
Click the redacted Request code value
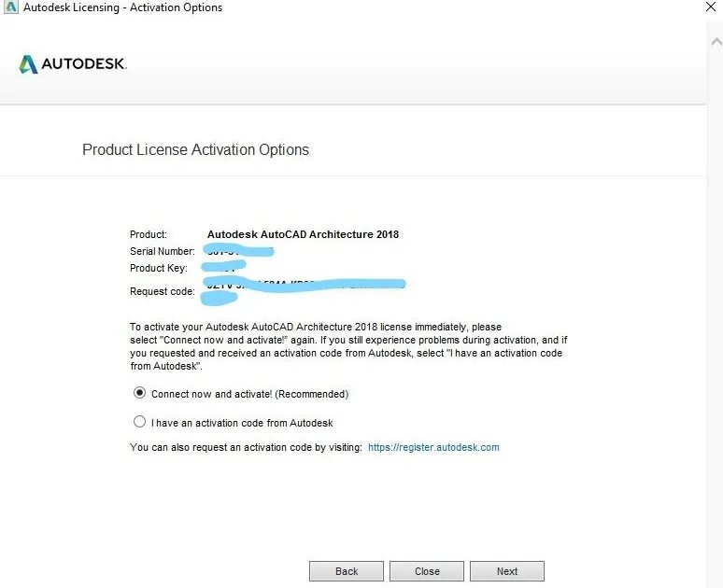tap(299, 286)
